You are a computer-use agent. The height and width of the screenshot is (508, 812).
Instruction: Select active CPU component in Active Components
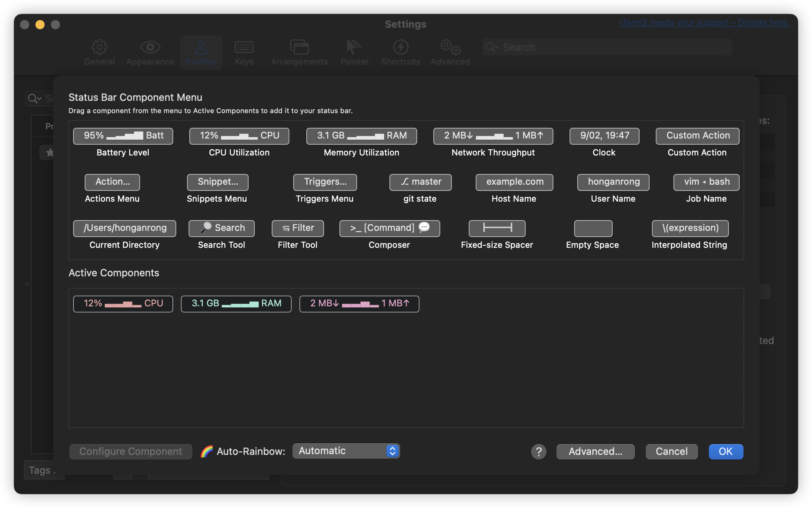tap(123, 304)
